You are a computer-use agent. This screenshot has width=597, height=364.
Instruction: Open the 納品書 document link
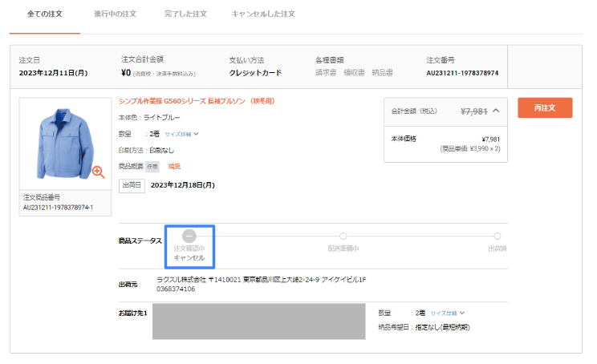click(x=382, y=73)
